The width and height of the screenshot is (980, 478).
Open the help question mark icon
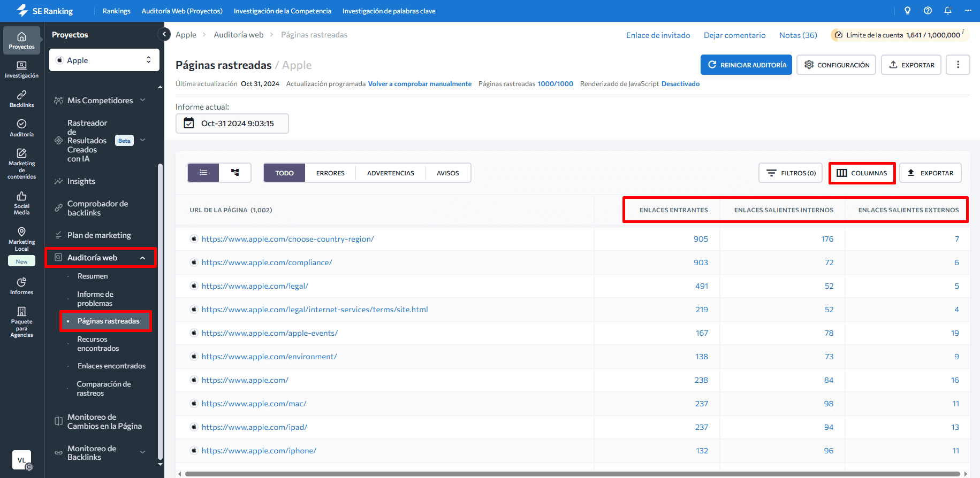[928, 11]
